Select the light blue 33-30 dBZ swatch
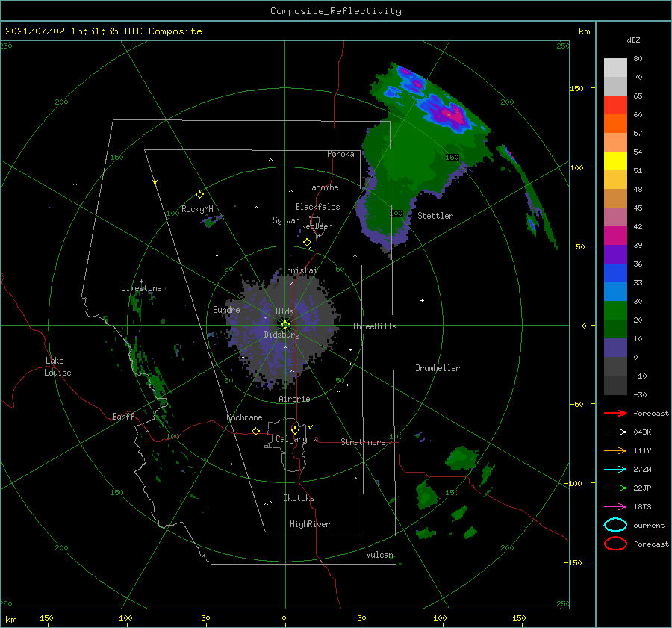The width and height of the screenshot is (672, 628). (615, 291)
